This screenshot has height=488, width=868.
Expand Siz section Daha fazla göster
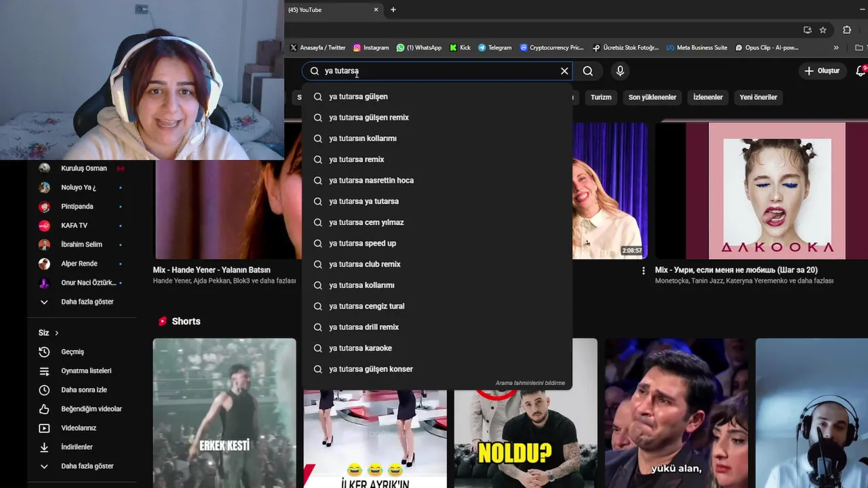pyautogui.click(x=83, y=466)
